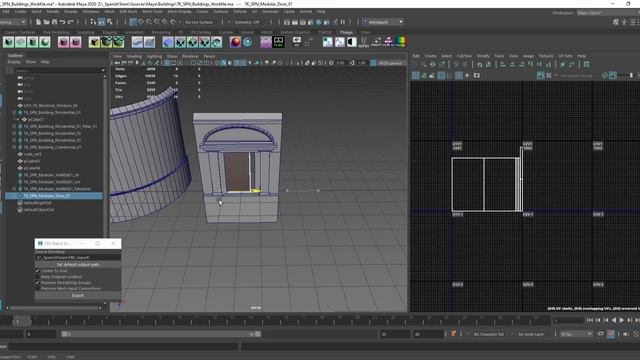
Task: Open the menu set dropdown
Action: click(13, 22)
